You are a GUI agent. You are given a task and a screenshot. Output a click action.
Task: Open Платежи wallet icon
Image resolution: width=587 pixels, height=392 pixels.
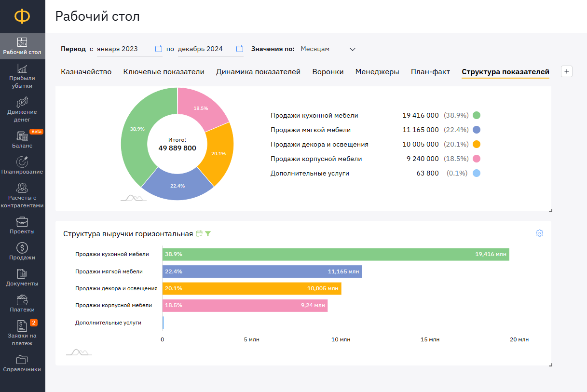(22, 300)
